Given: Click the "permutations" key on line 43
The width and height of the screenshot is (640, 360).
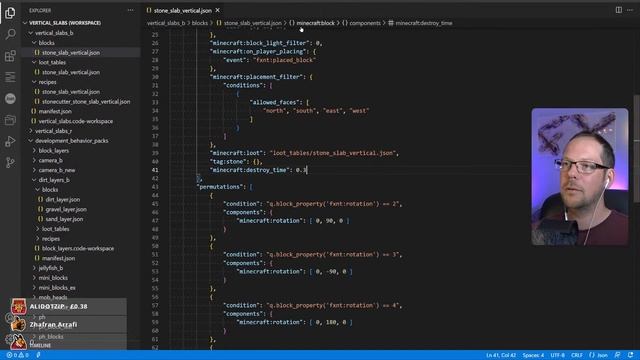Looking at the screenshot, I should point(220,187).
